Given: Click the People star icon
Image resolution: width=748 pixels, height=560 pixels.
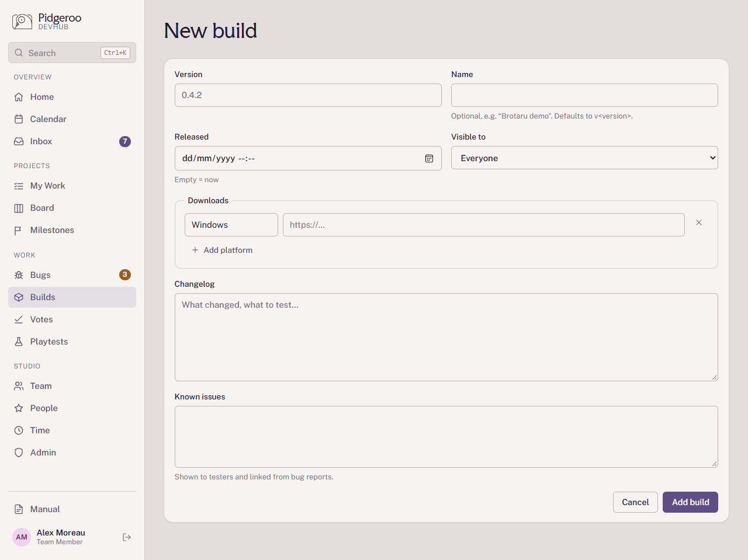Looking at the screenshot, I should pyautogui.click(x=19, y=408).
